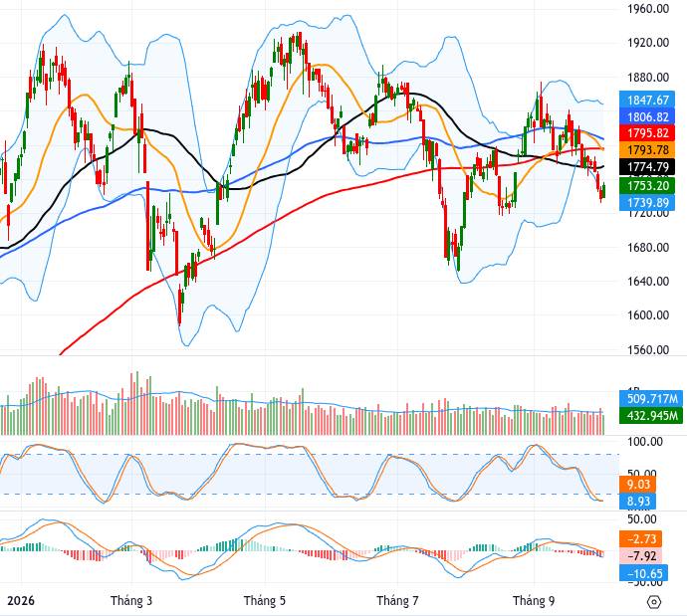Select the 509.717M volume average label
687x616 pixels.
click(x=651, y=398)
